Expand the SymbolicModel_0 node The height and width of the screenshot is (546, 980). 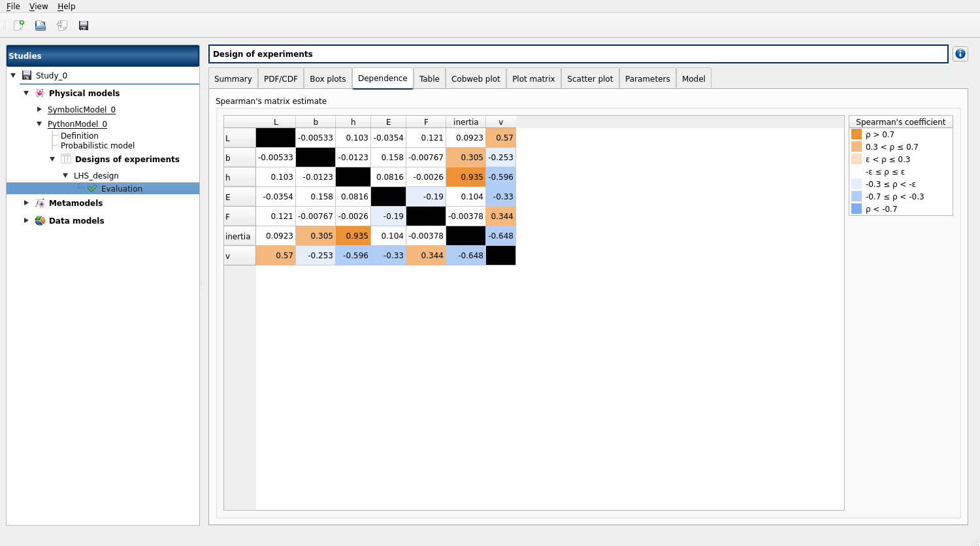[39, 109]
